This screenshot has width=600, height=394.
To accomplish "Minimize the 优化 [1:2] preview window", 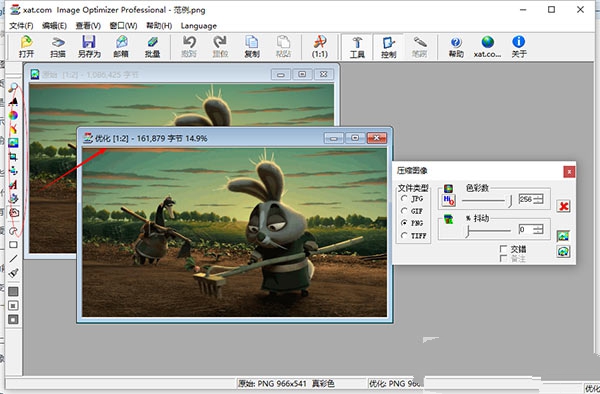I will pos(334,138).
